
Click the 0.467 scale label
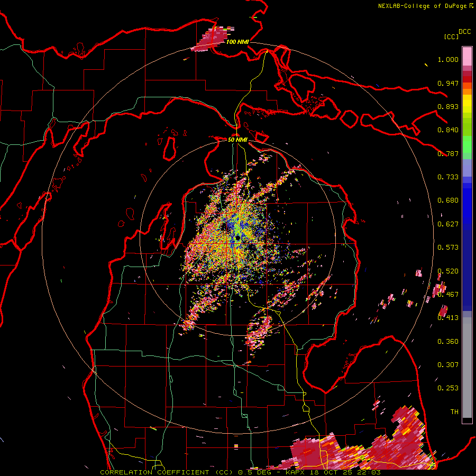click(448, 295)
